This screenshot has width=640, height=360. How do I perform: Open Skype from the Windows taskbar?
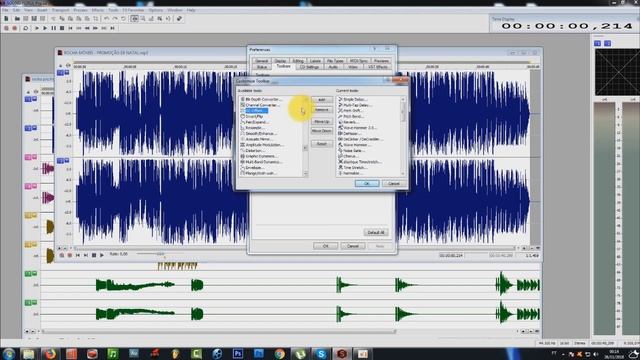(321, 353)
